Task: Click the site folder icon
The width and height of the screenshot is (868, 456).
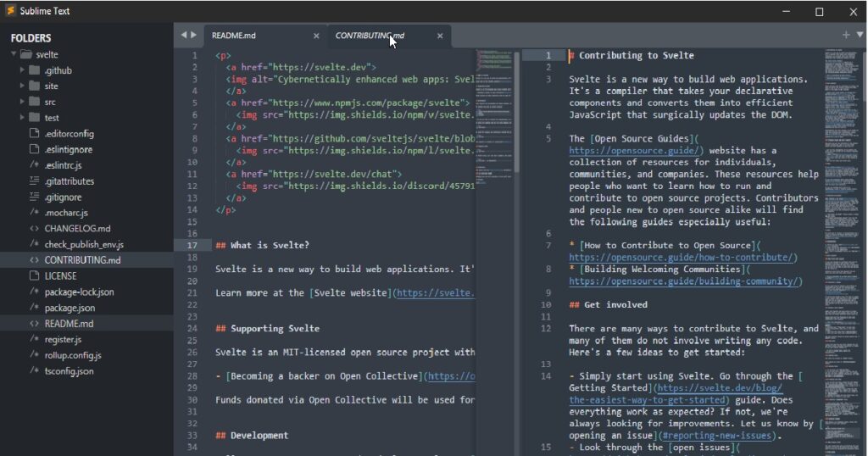Action: click(34, 86)
